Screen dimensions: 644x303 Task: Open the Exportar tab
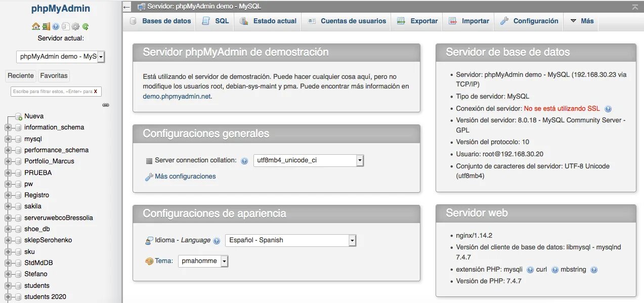417,21
